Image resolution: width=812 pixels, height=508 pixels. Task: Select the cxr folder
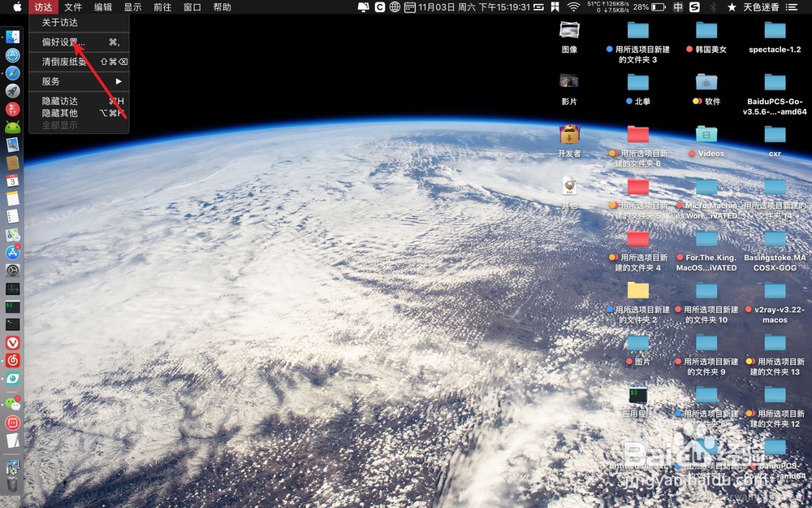coord(775,141)
